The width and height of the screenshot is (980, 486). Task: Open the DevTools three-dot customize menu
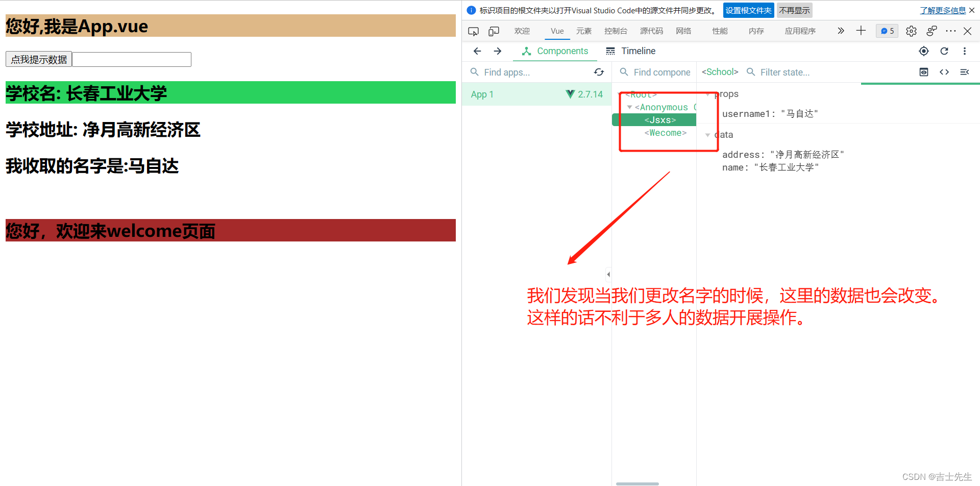pyautogui.click(x=950, y=31)
